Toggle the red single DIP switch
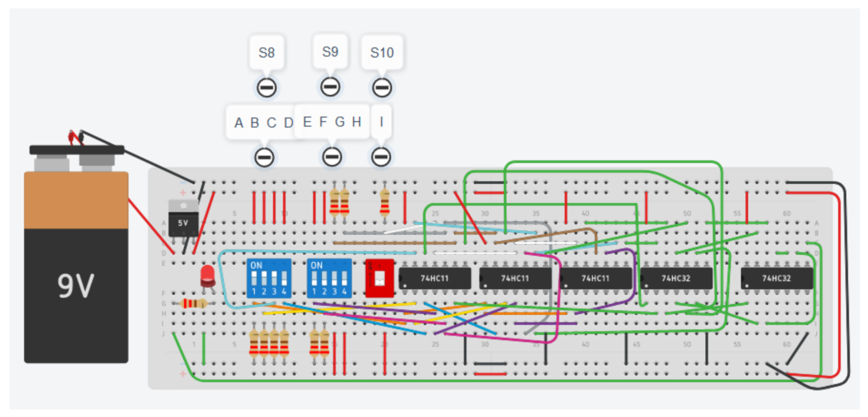This screenshot has height=417, width=868. pos(379,279)
